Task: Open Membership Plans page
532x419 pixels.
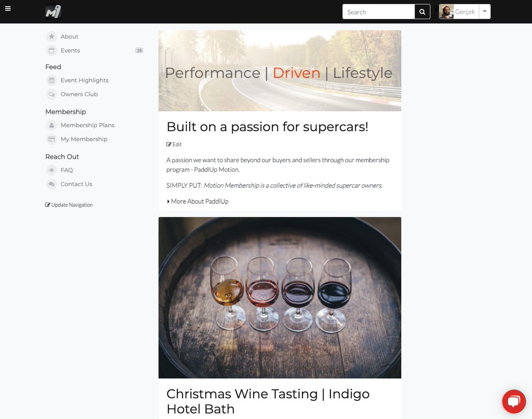Action: click(88, 125)
